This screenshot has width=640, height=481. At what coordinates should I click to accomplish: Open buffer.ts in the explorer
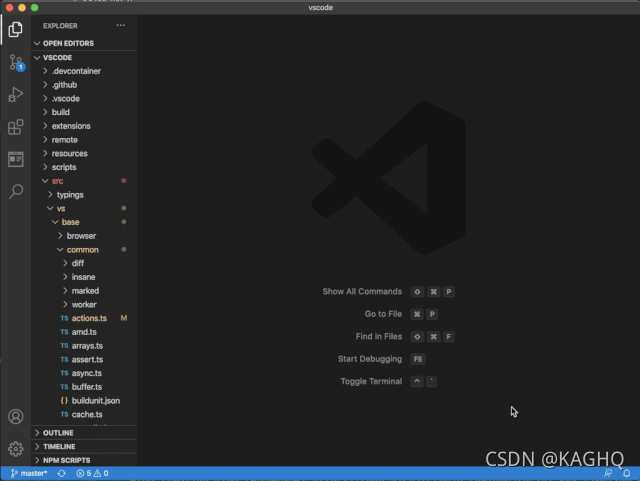[84, 387]
